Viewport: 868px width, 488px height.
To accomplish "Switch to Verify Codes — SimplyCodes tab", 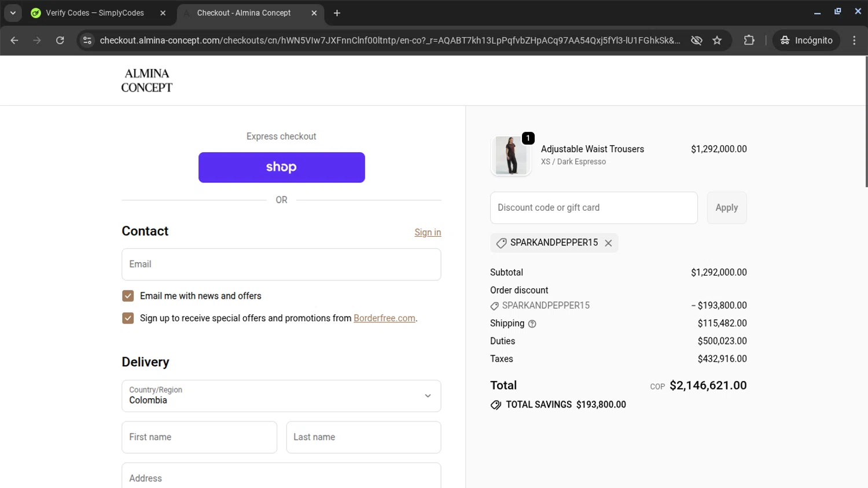I will 95,13.
